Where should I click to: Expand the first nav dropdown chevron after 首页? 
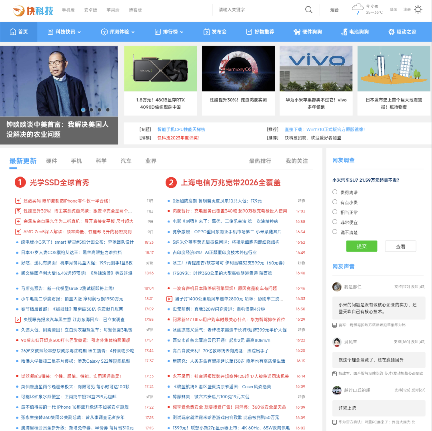click(79, 32)
